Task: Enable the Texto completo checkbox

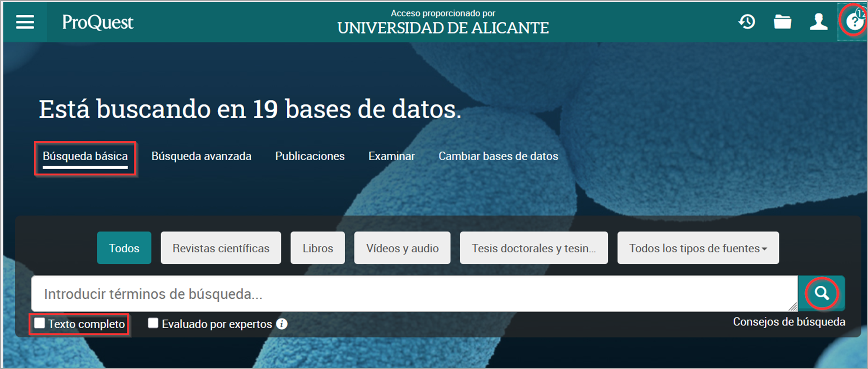Action: [39, 323]
